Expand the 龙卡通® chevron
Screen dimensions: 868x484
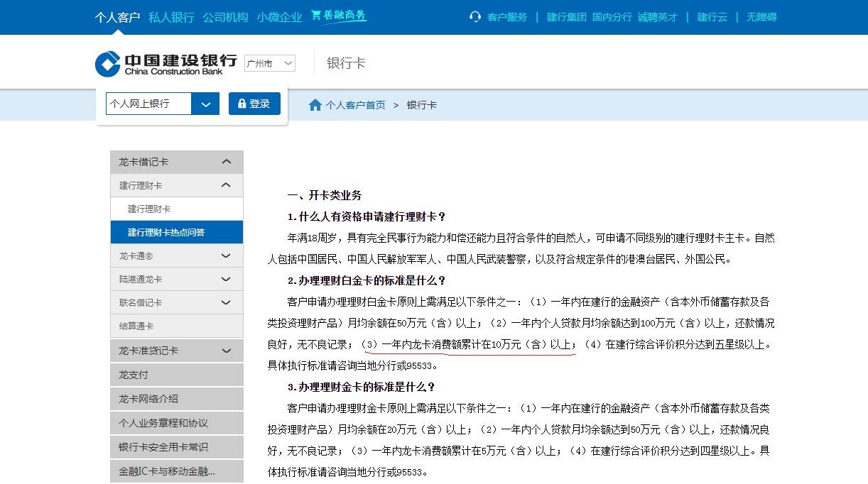point(227,255)
